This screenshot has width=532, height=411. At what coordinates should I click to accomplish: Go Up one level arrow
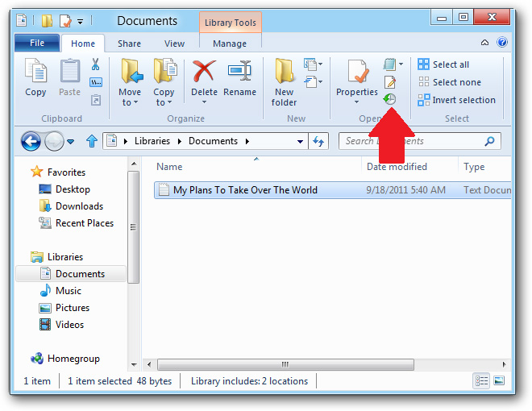(92, 141)
